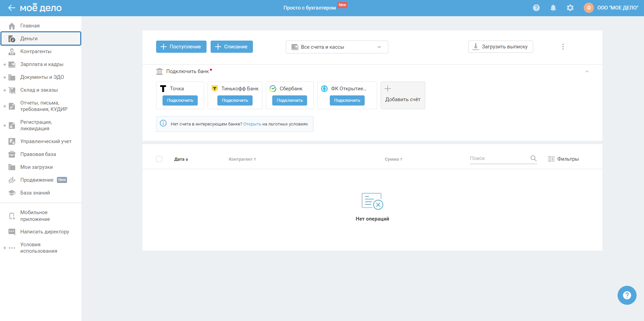The height and width of the screenshot is (321, 644).
Task: Click the Сбербанк logo
Action: click(273, 89)
